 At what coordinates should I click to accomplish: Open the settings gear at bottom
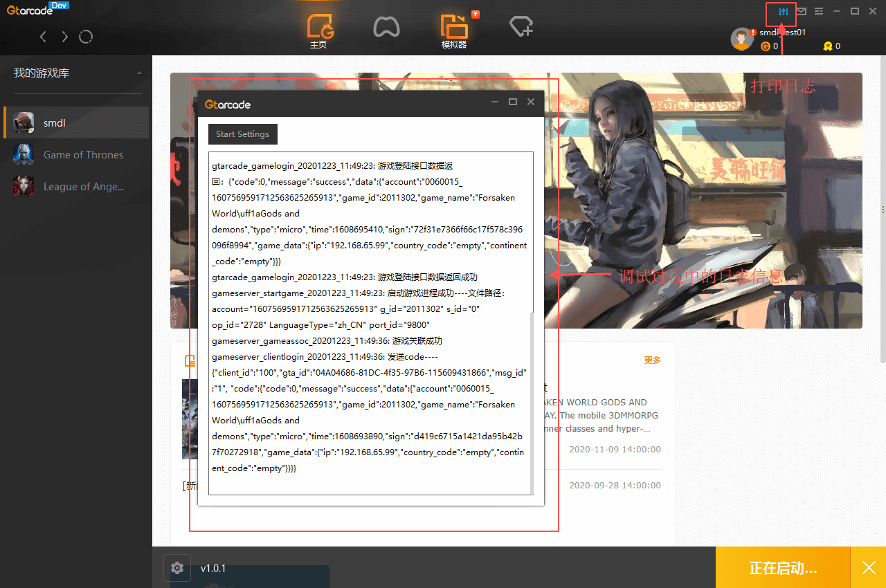[177, 568]
